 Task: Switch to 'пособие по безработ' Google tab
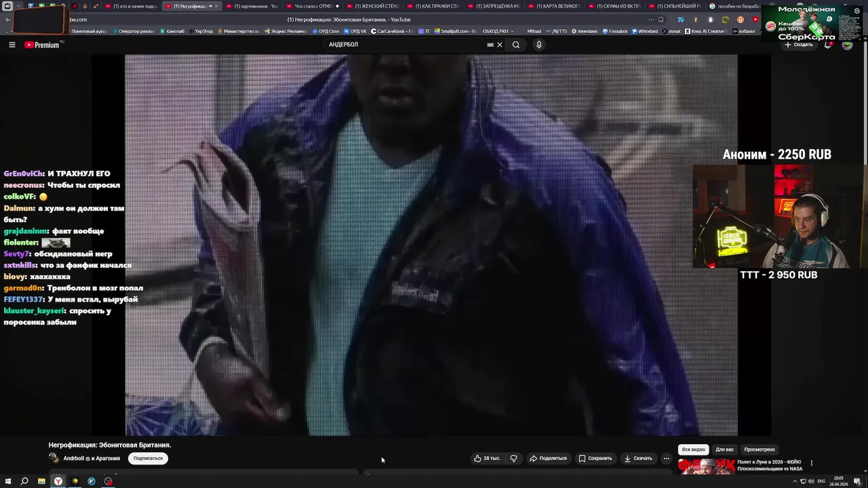click(x=734, y=6)
